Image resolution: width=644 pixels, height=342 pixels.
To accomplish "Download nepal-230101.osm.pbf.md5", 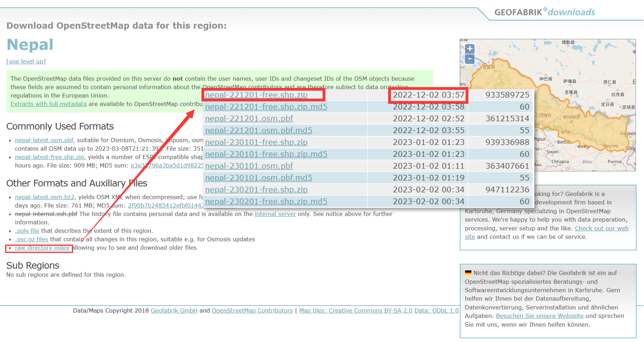I will click(x=259, y=178).
